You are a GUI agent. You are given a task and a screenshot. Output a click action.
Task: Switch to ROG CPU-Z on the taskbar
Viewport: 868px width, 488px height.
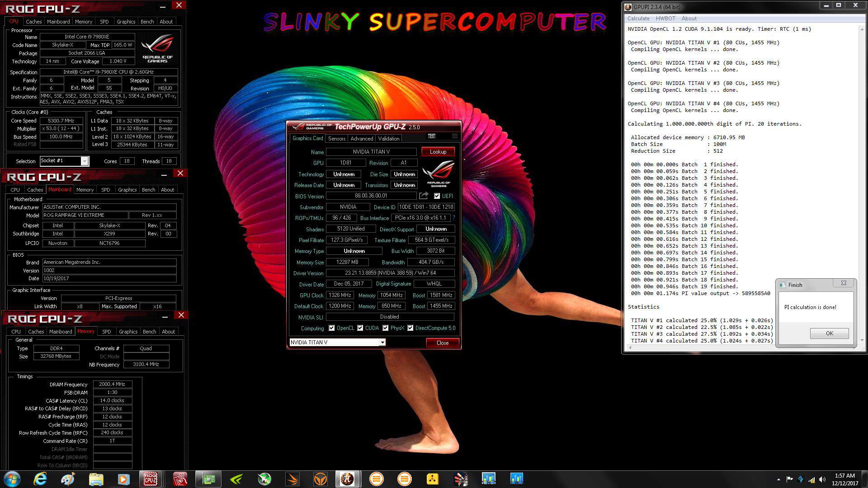[151, 479]
